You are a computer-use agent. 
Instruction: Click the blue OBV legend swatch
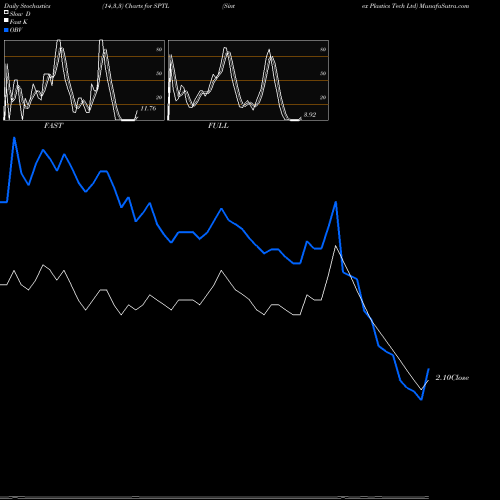pyautogui.click(x=6, y=30)
